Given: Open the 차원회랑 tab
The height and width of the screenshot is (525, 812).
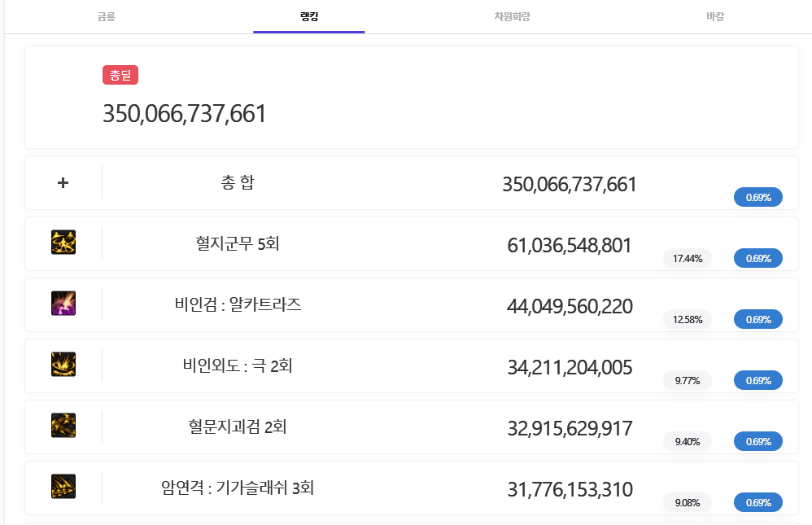Looking at the screenshot, I should click(x=512, y=16).
